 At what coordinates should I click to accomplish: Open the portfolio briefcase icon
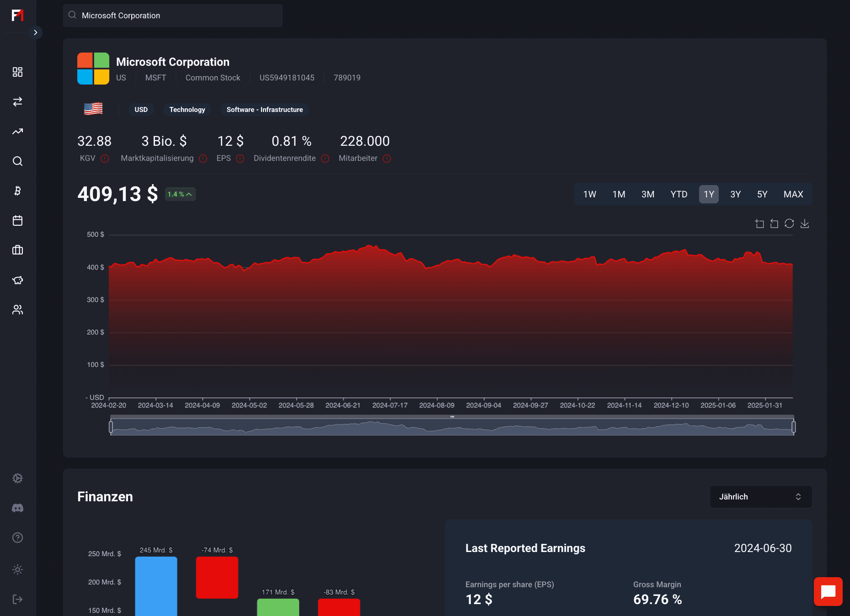click(17, 250)
